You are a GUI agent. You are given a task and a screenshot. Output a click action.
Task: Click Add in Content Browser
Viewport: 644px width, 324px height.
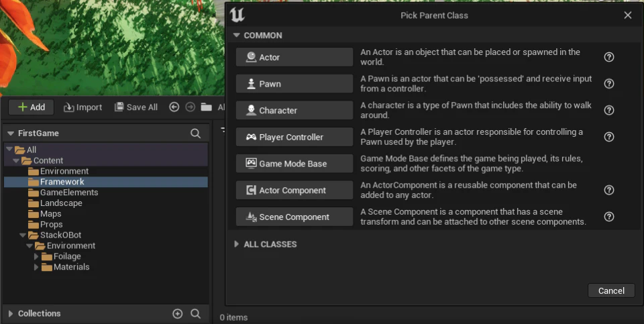pos(32,107)
